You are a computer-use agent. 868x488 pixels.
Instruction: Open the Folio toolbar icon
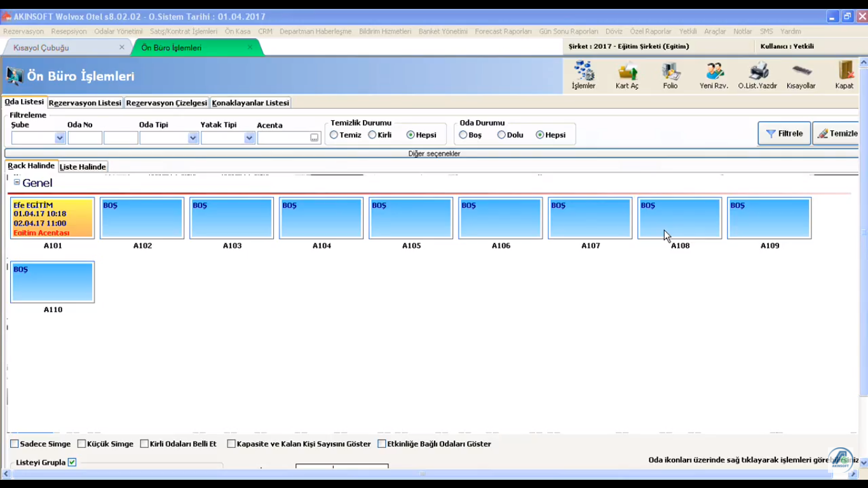(670, 75)
